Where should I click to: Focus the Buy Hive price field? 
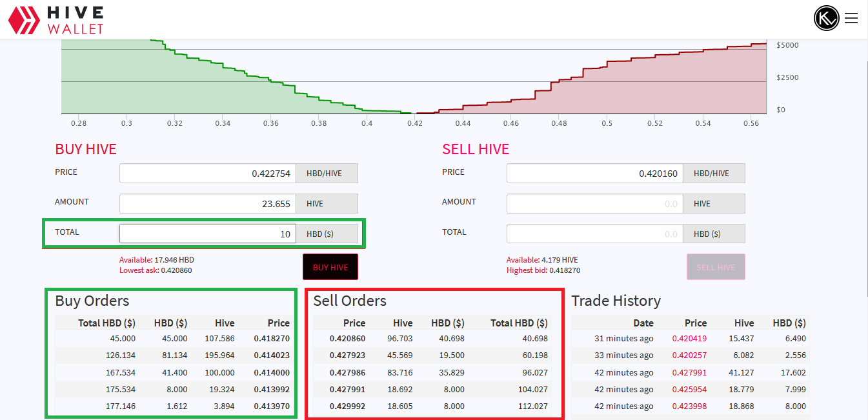click(x=208, y=174)
